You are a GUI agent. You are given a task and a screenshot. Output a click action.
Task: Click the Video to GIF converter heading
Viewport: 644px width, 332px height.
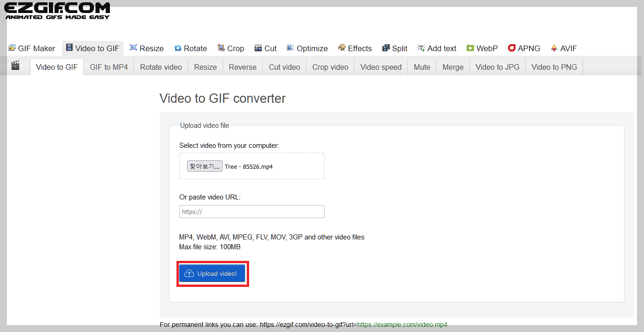click(x=223, y=99)
